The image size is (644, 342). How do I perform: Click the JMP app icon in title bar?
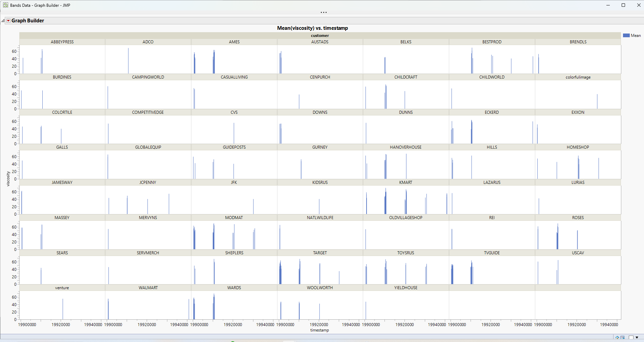5,5
